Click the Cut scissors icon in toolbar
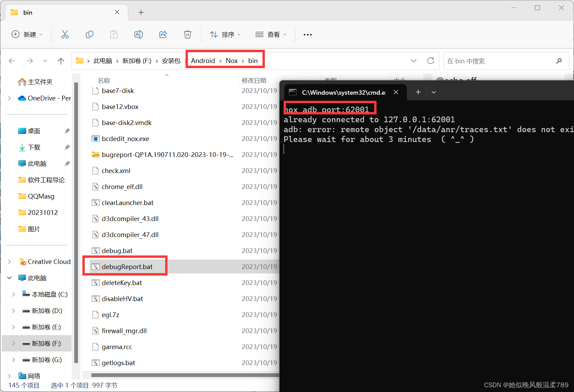This screenshot has height=392, width=574. [65, 34]
